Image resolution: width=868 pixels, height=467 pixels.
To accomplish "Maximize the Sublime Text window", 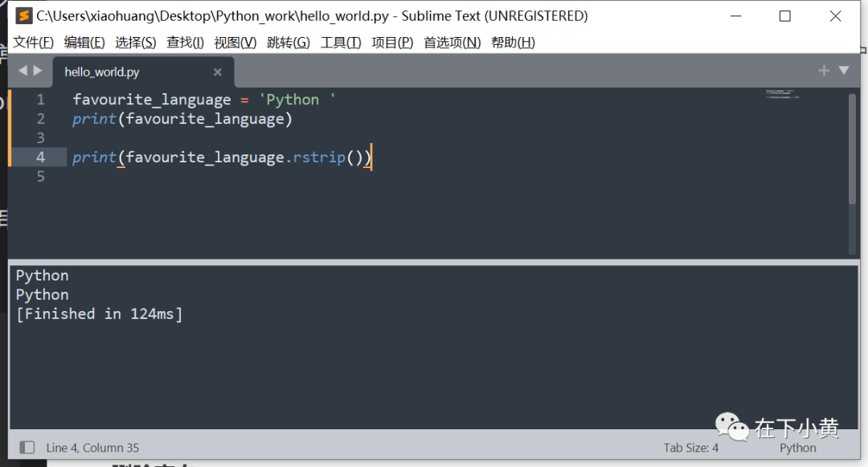I will (785, 16).
